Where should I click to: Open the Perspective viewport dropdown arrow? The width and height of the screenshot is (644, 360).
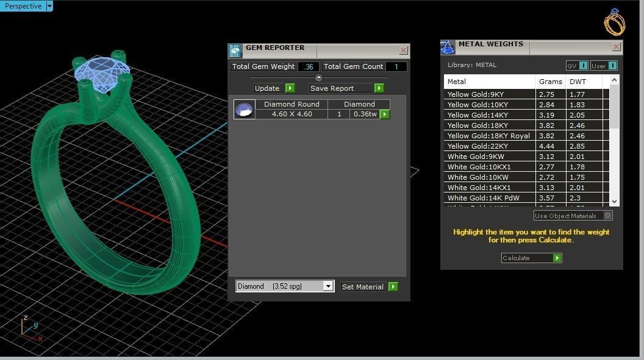(49, 6)
